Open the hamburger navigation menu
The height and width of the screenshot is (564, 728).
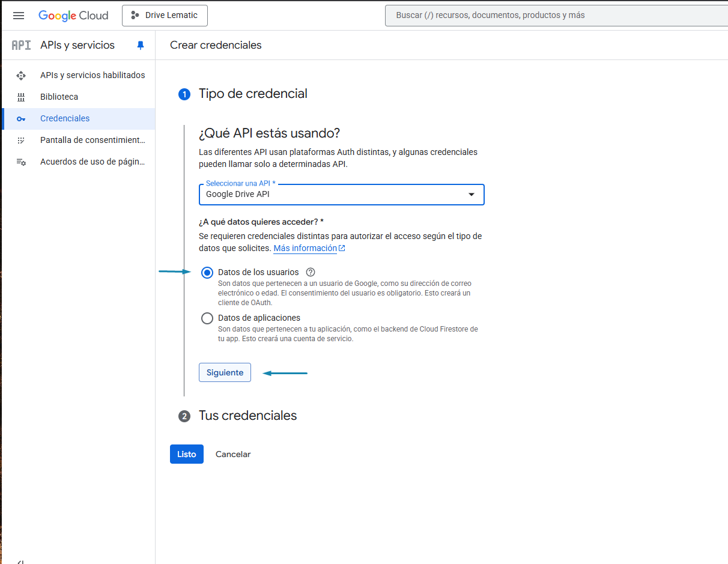pos(19,16)
